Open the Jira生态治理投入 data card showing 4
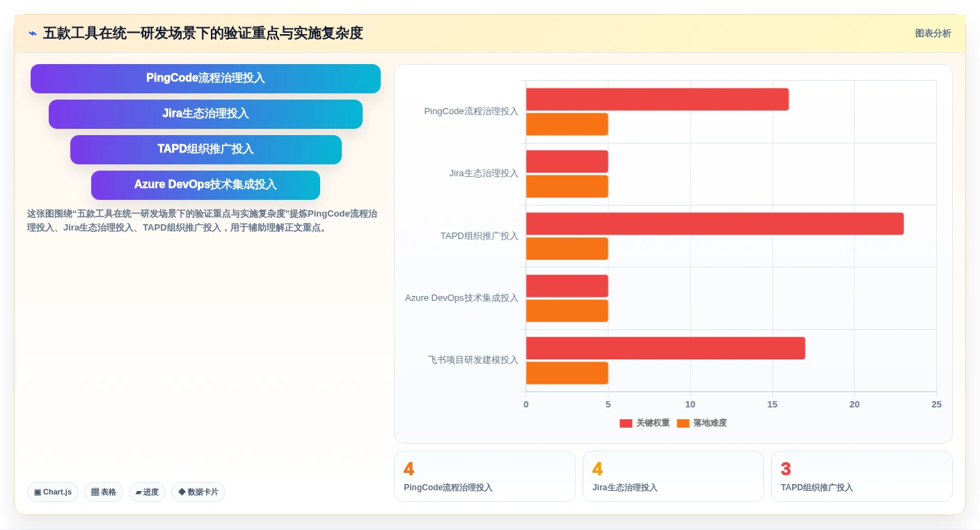980x530 pixels. click(x=673, y=476)
